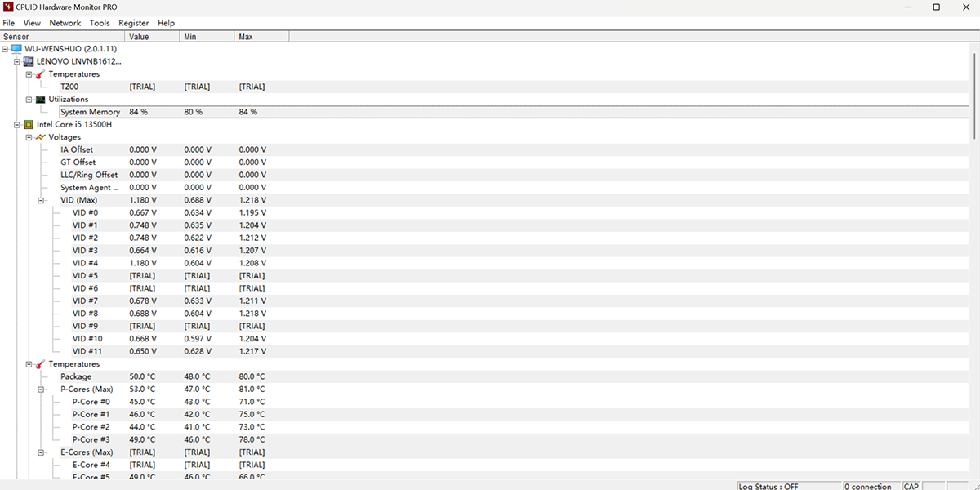Collapse the VID (Max) subtree
Image resolution: width=980 pixels, height=490 pixels.
coord(41,200)
